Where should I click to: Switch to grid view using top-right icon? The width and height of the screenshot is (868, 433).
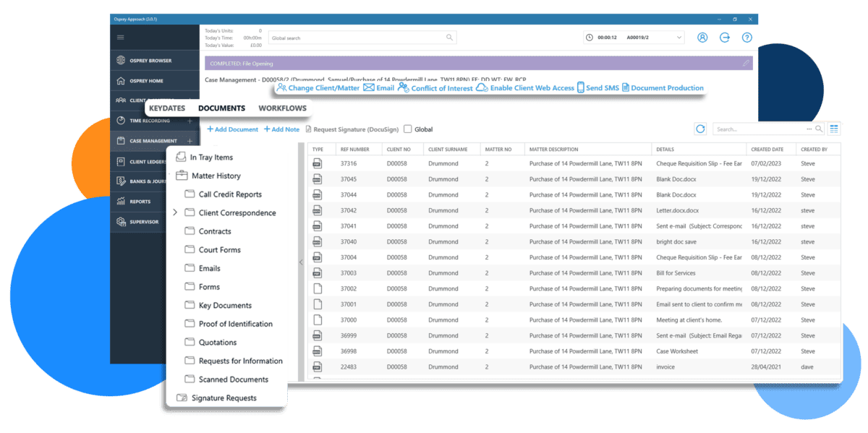pos(835,128)
